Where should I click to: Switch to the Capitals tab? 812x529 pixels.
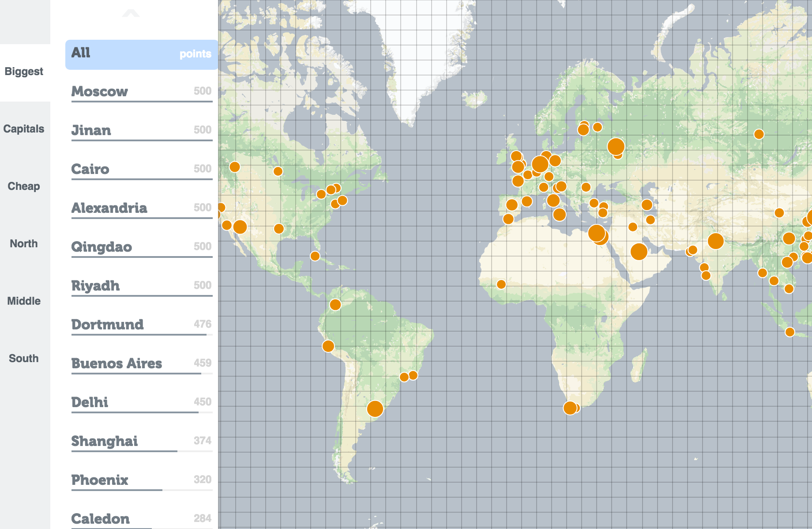(x=24, y=129)
